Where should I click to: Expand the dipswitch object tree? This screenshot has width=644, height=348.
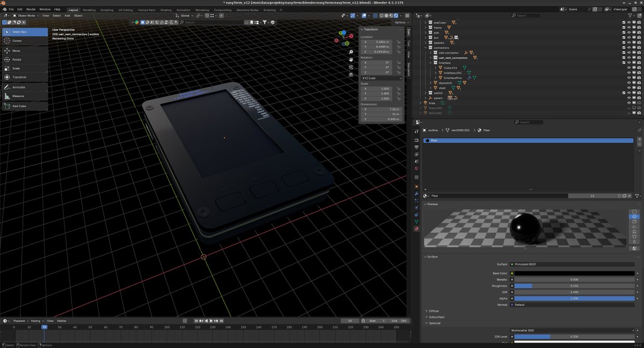(430, 83)
